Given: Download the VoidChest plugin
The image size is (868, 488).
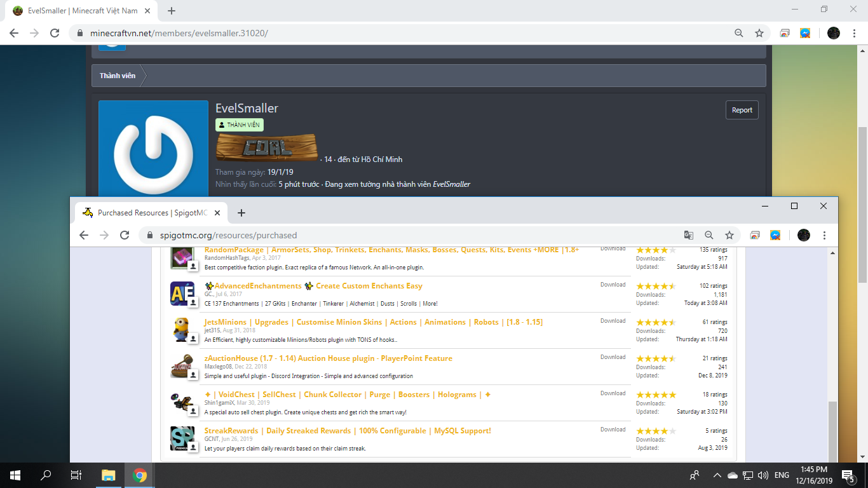Looking at the screenshot, I should pos(613,393).
